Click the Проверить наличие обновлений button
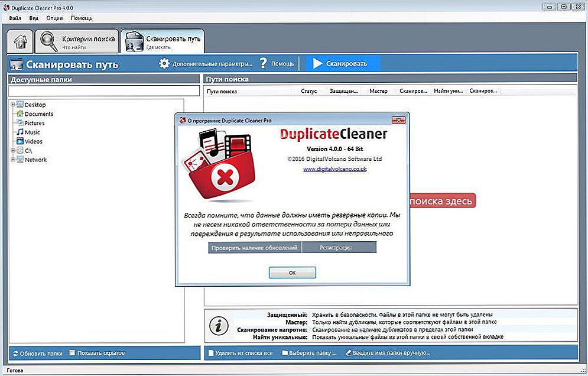588x376 pixels. 255,248
